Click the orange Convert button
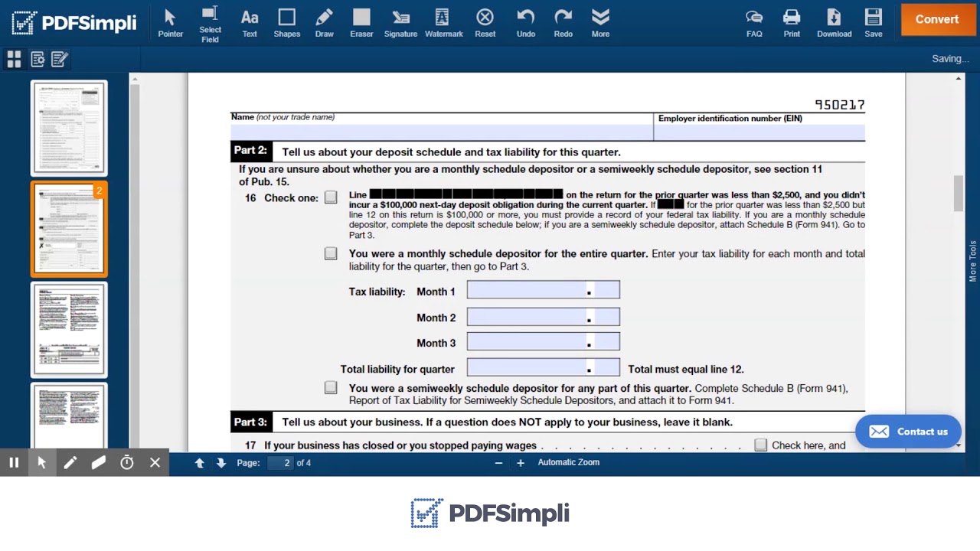This screenshot has width=980, height=551. 937,20
